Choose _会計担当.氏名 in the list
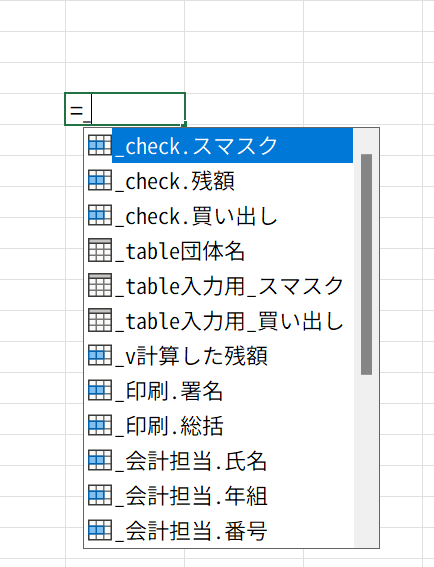 click(219, 460)
